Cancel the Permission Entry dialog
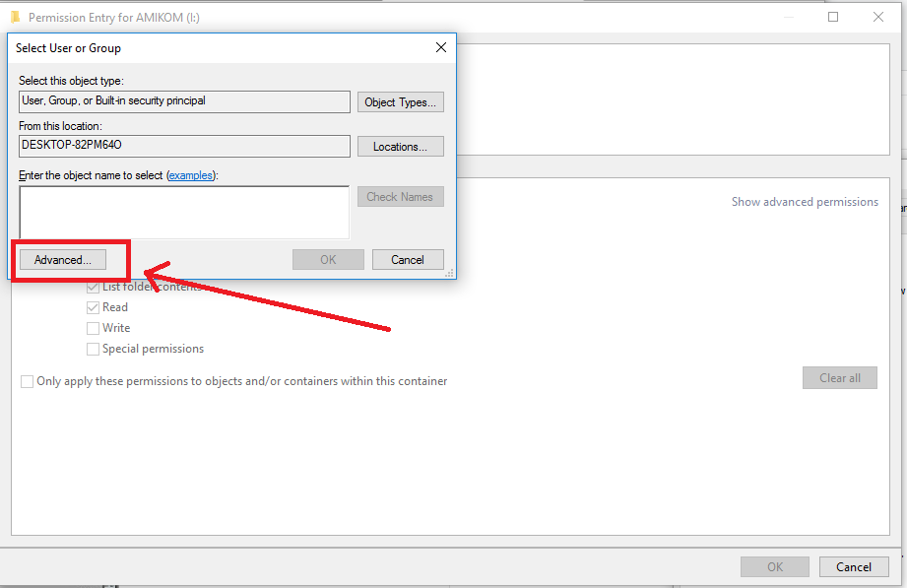 click(853, 566)
